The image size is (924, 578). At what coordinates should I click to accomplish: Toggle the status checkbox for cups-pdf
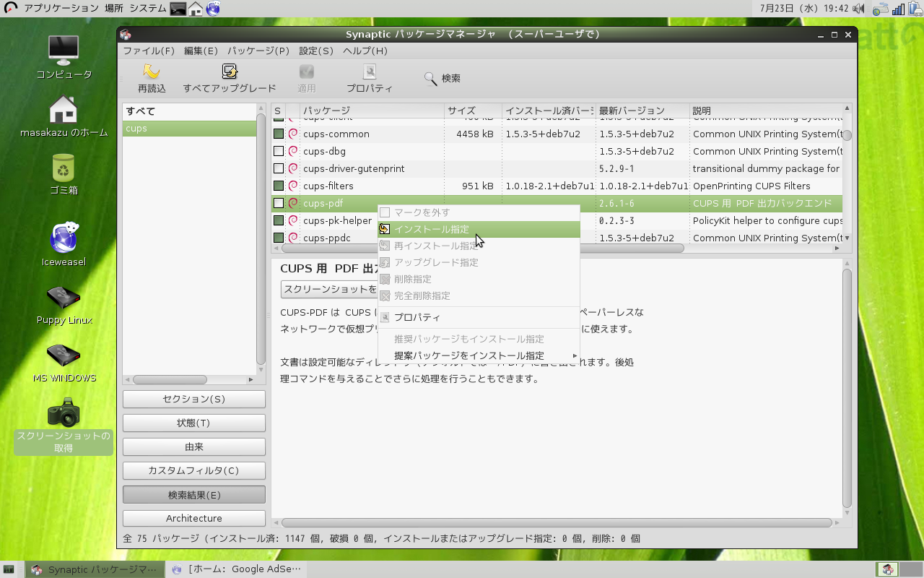[279, 203]
